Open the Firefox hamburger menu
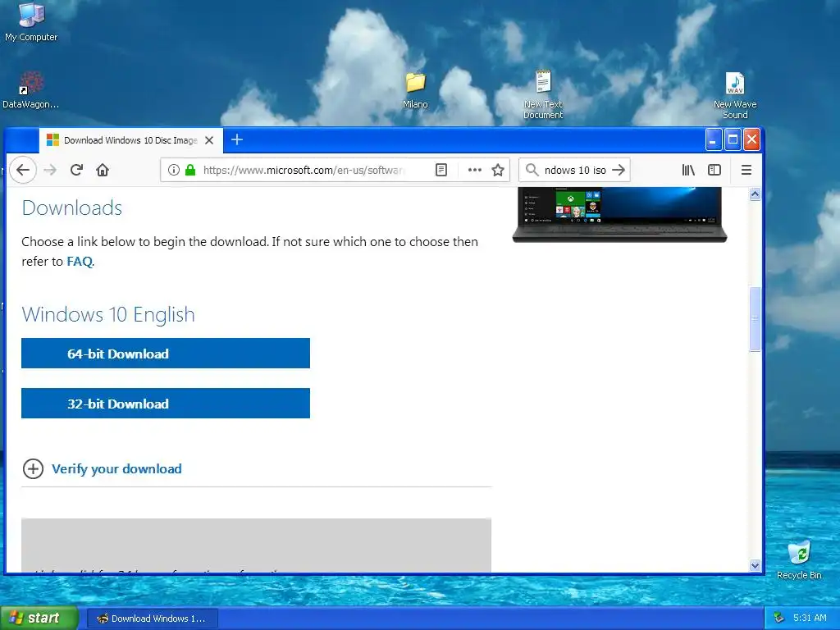Image resolution: width=840 pixels, height=630 pixels. point(746,171)
